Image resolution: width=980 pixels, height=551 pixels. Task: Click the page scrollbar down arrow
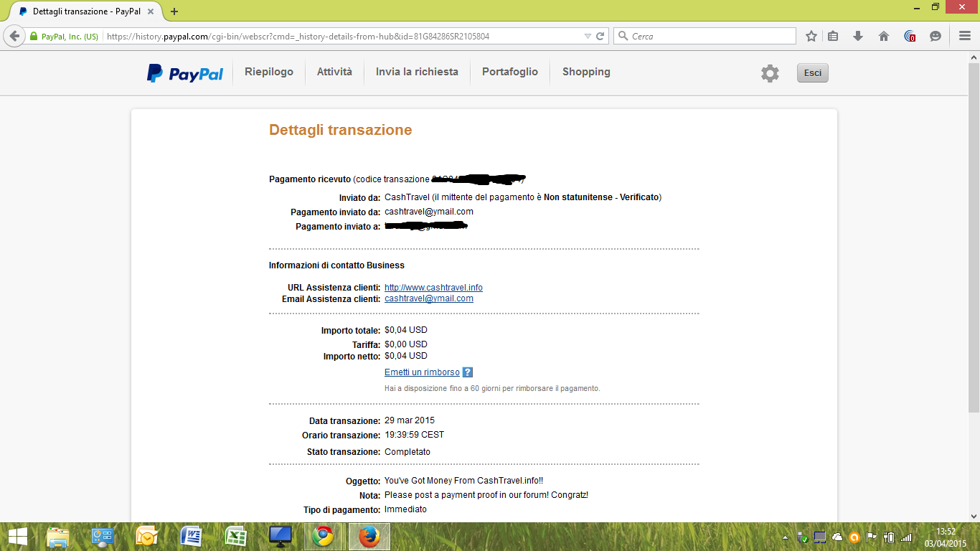coord(974,516)
